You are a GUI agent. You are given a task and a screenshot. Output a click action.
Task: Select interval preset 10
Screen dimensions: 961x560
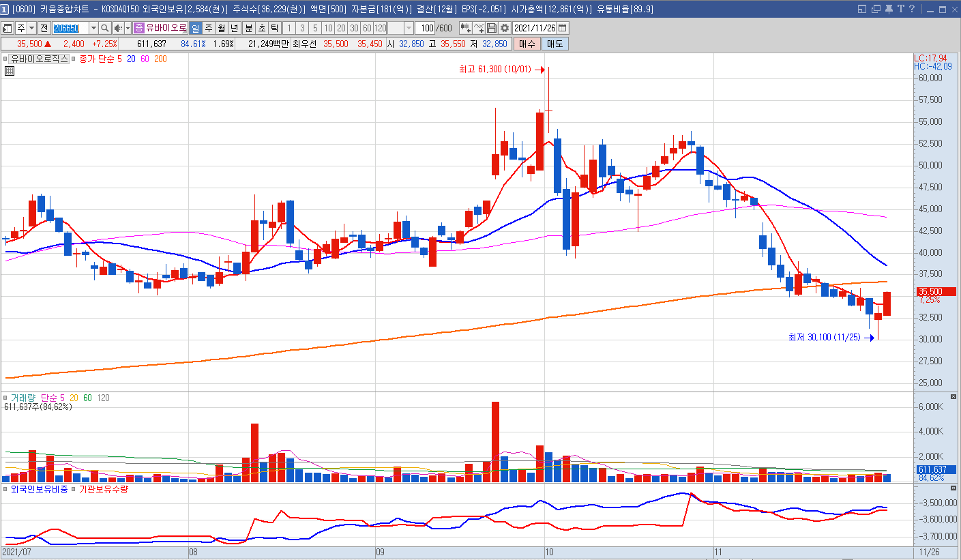pyautogui.click(x=328, y=28)
